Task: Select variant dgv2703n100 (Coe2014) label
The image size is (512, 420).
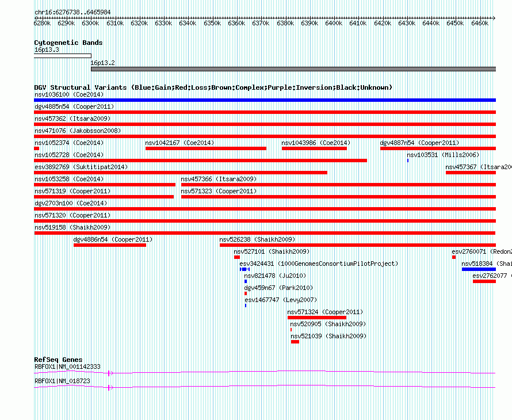Action: [x=71, y=203]
